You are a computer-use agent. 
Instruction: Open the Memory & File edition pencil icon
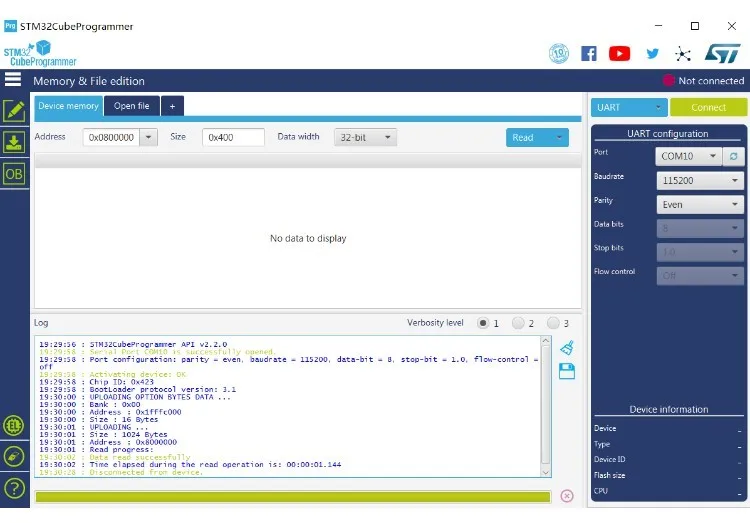coord(14,111)
